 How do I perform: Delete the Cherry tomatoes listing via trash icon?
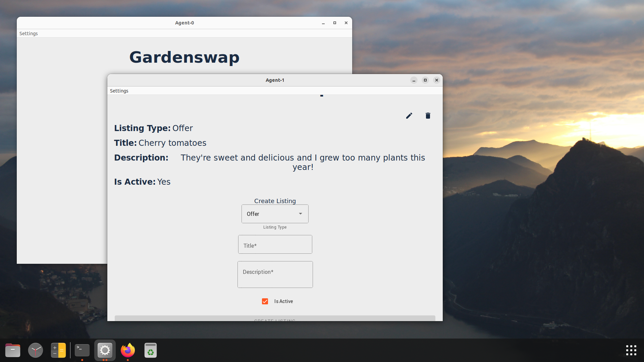click(428, 115)
